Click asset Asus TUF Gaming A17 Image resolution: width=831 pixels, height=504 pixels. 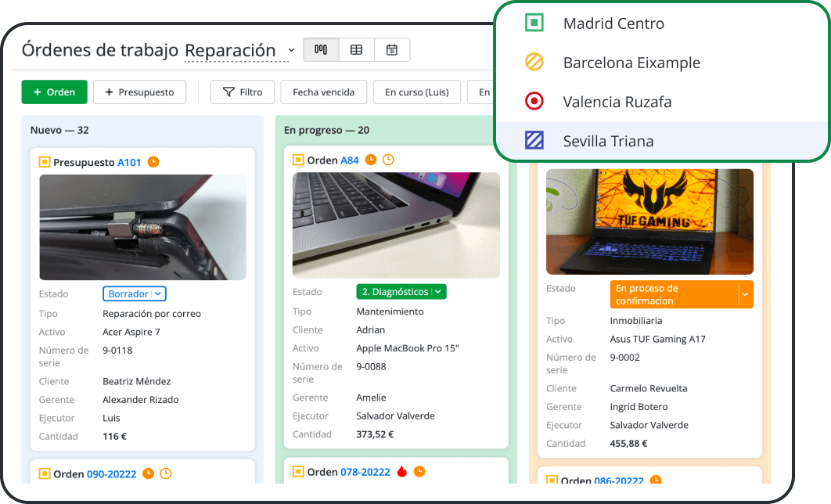(x=658, y=339)
